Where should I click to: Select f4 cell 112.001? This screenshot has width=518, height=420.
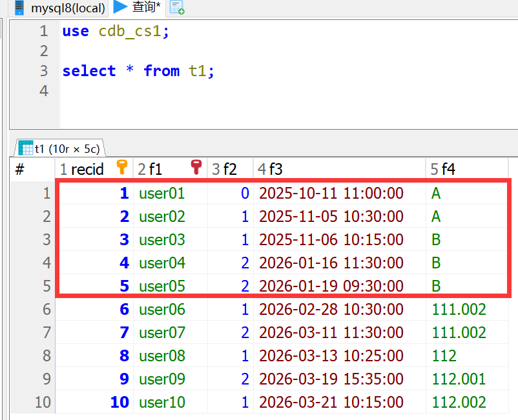(x=467, y=379)
